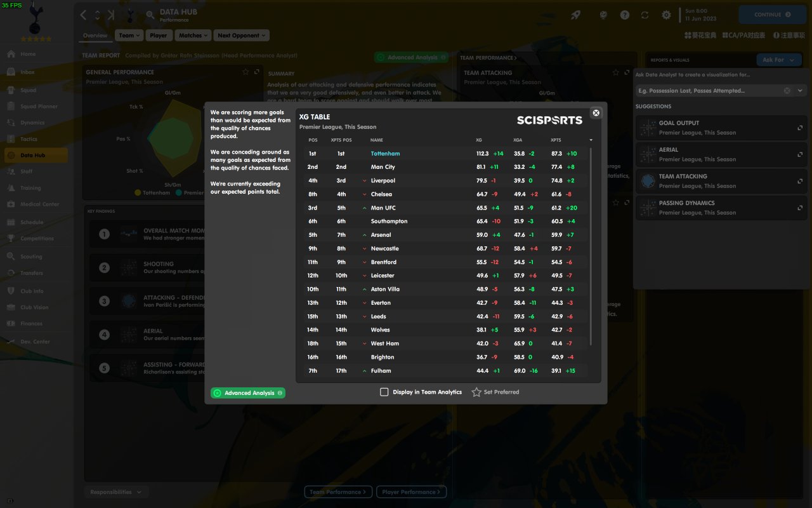Expand the General Performance panel

[x=257, y=72]
